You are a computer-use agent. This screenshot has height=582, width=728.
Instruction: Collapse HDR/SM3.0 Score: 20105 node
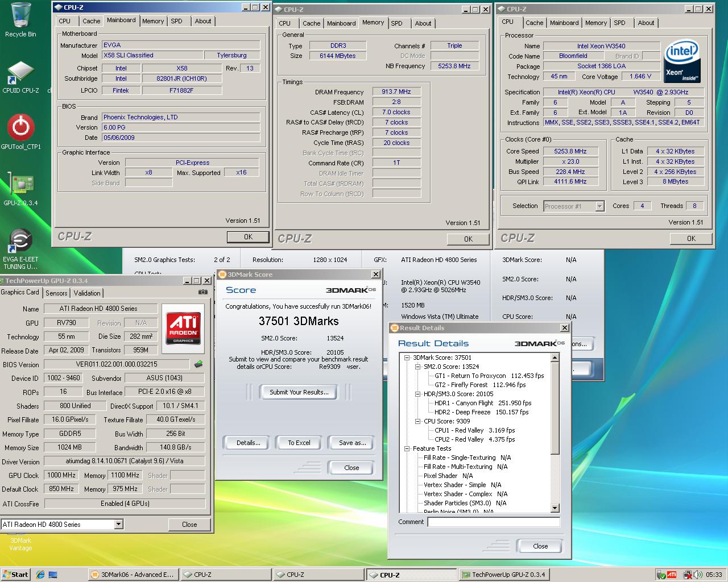point(418,394)
